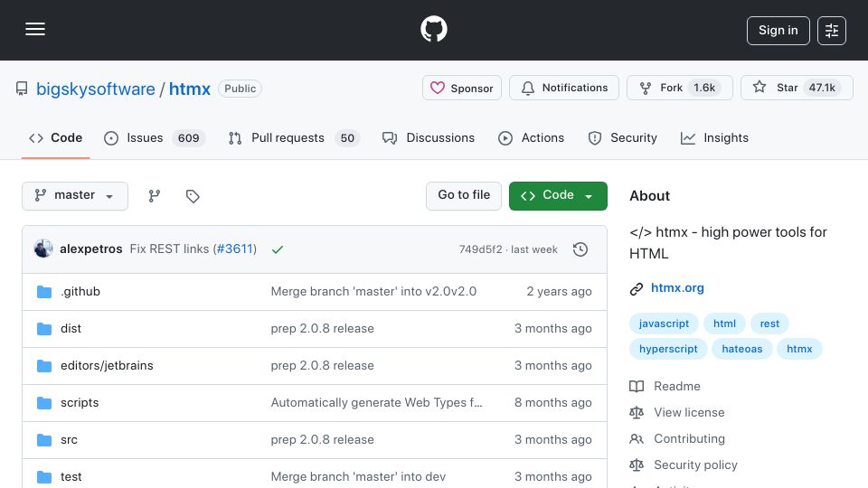
Task: Open the test folder name
Action: click(x=71, y=476)
